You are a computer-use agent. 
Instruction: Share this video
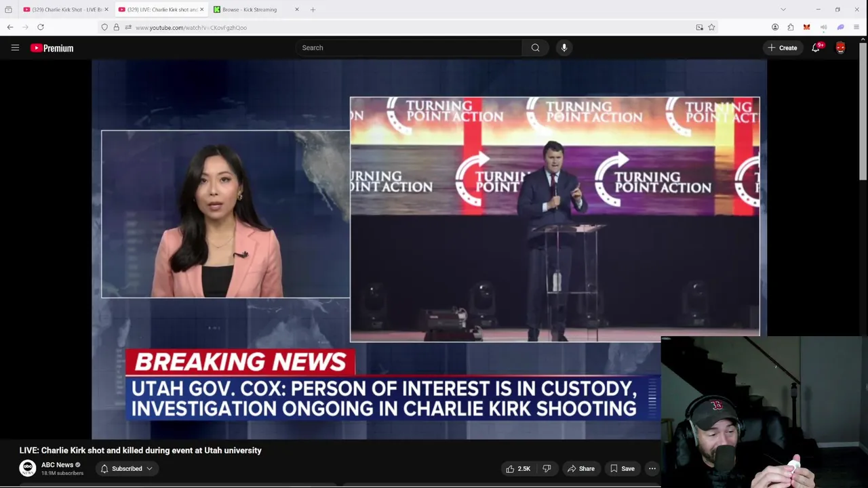point(581,468)
